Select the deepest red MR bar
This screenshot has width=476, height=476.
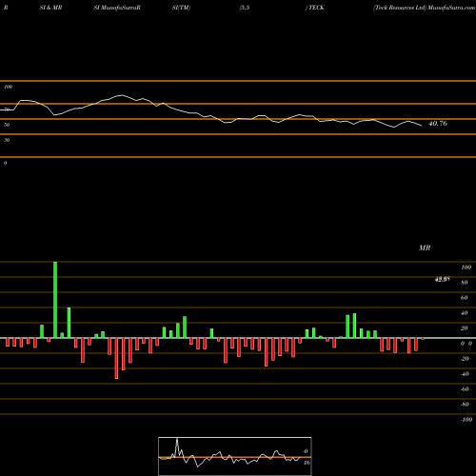116,358
